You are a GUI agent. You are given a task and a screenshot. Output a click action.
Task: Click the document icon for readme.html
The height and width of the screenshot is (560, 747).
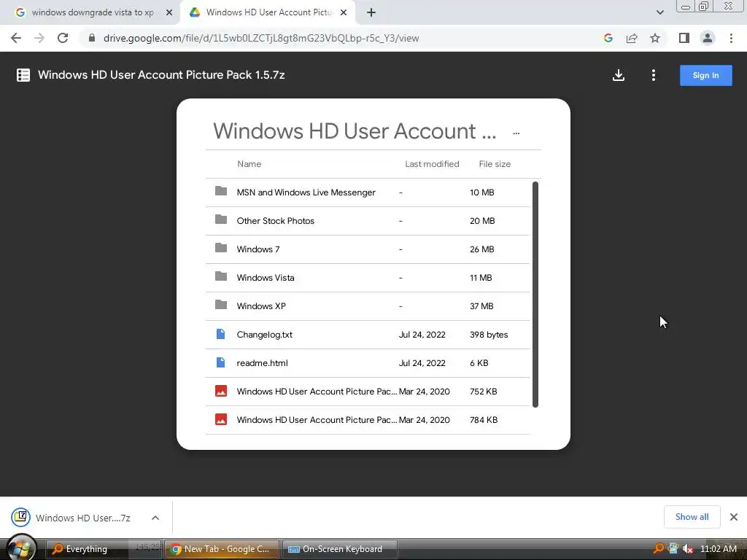pos(220,362)
